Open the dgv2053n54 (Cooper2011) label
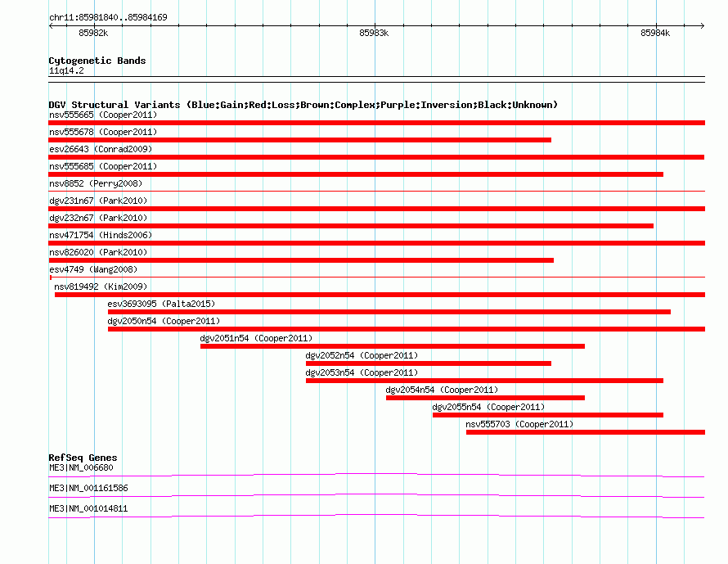This screenshot has width=728, height=564. click(362, 372)
